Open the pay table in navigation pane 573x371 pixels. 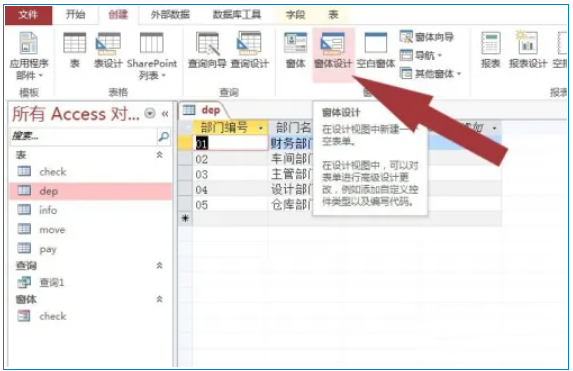(48, 249)
